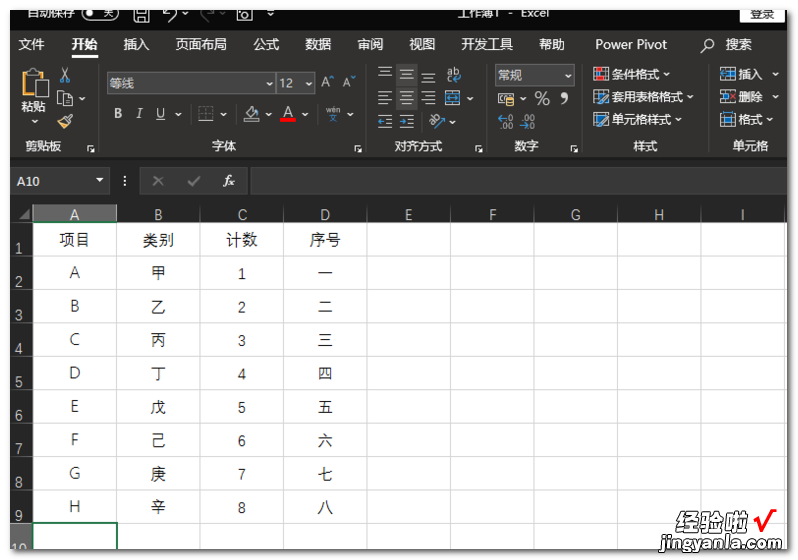Select the column D header
This screenshot has height=560, width=798.
pyautogui.click(x=325, y=214)
